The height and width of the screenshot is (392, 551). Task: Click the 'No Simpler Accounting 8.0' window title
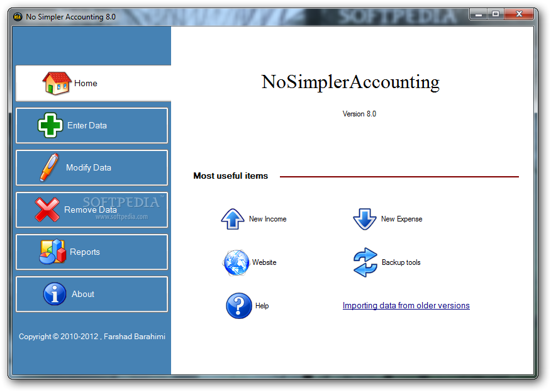tap(70, 17)
